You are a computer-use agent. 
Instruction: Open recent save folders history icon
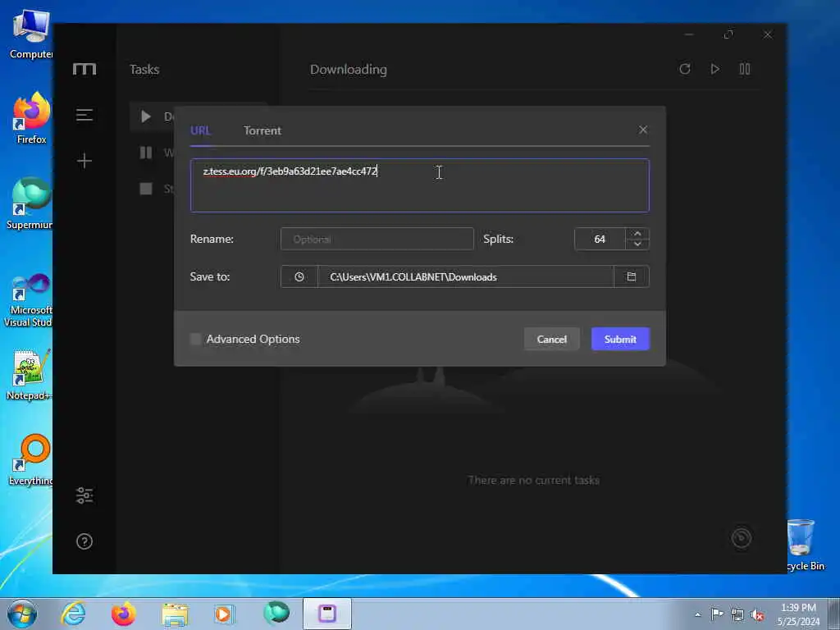pos(299,277)
